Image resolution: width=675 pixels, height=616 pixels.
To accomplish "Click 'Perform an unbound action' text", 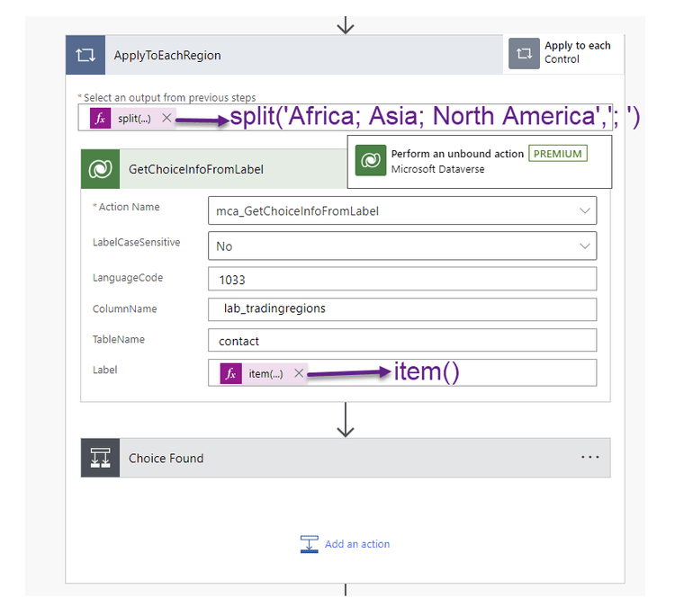I will click(457, 154).
